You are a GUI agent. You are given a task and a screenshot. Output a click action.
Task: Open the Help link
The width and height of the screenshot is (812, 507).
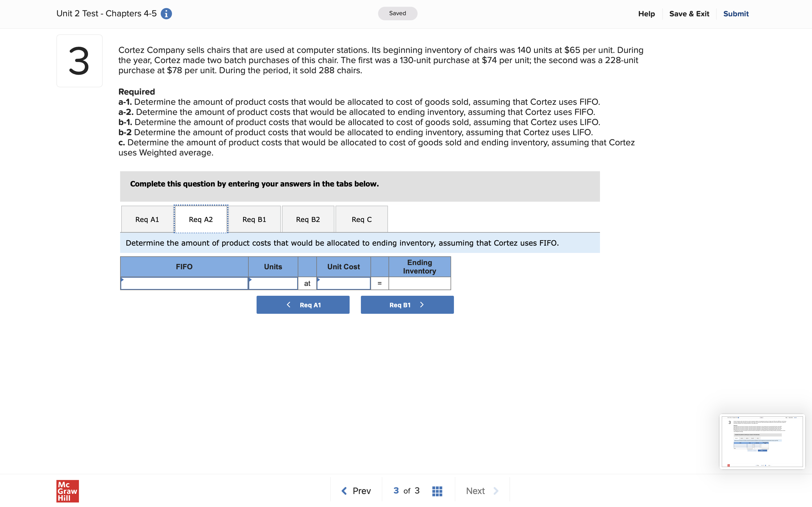pyautogui.click(x=646, y=14)
